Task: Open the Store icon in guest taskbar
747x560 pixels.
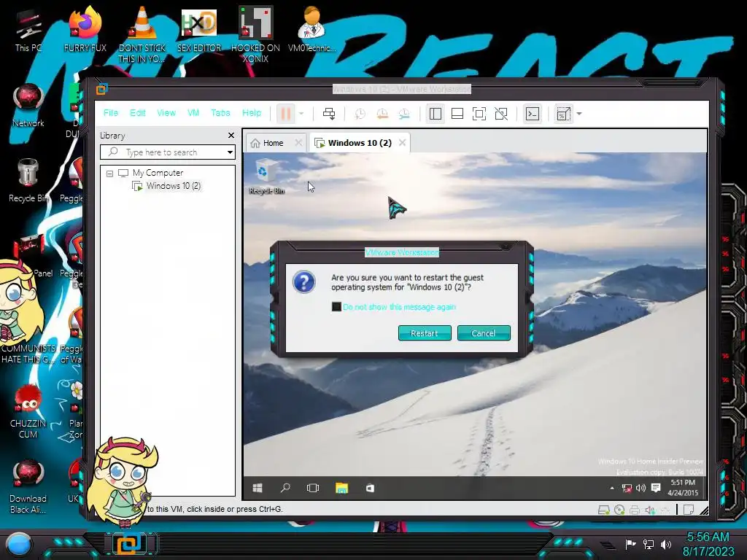Action: pos(370,488)
